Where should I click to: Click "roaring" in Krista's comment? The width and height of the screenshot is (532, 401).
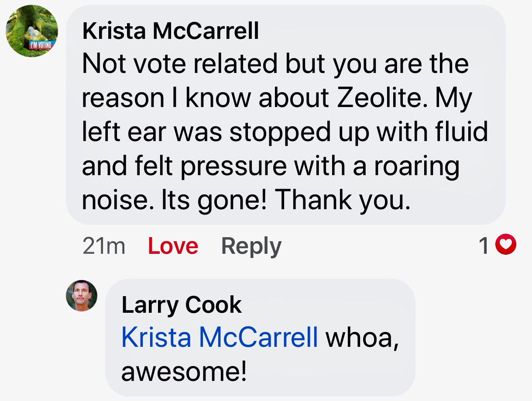pos(415,166)
